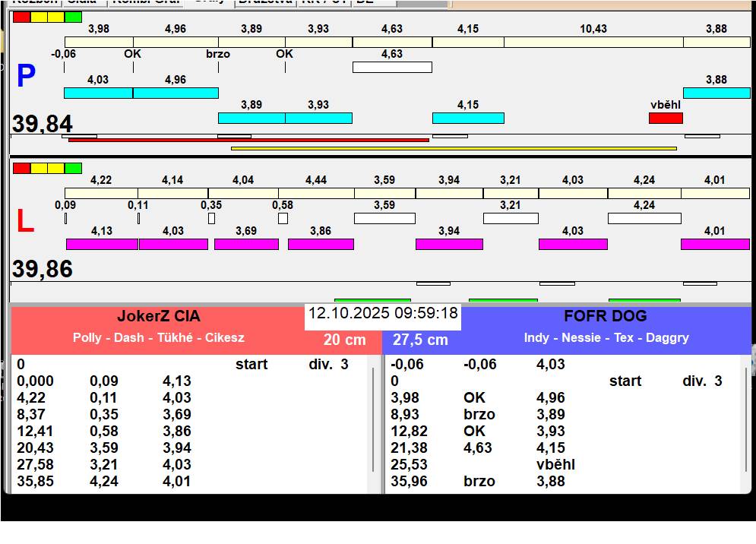Viewport: 756px width, 544px height.
Task: Click the brzo marker in lane P timeline
Action: [x=218, y=54]
